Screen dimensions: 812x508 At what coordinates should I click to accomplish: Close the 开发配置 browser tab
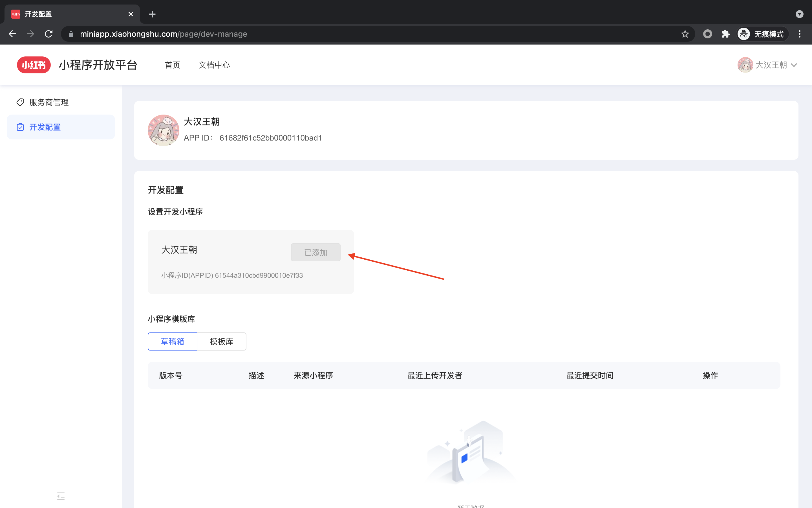click(131, 14)
